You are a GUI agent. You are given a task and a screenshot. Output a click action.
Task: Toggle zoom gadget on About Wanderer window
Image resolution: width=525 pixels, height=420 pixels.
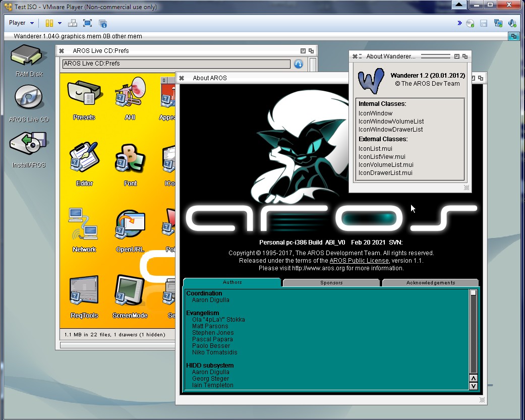click(456, 56)
